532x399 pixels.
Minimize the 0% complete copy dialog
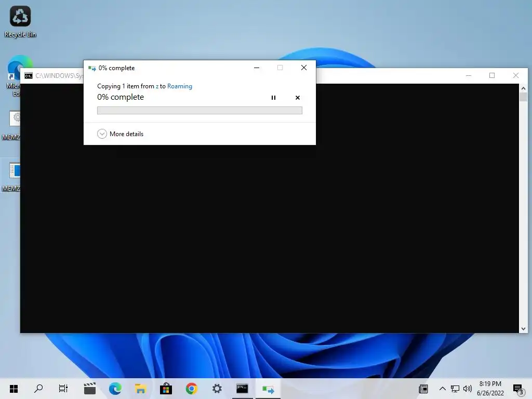click(257, 68)
